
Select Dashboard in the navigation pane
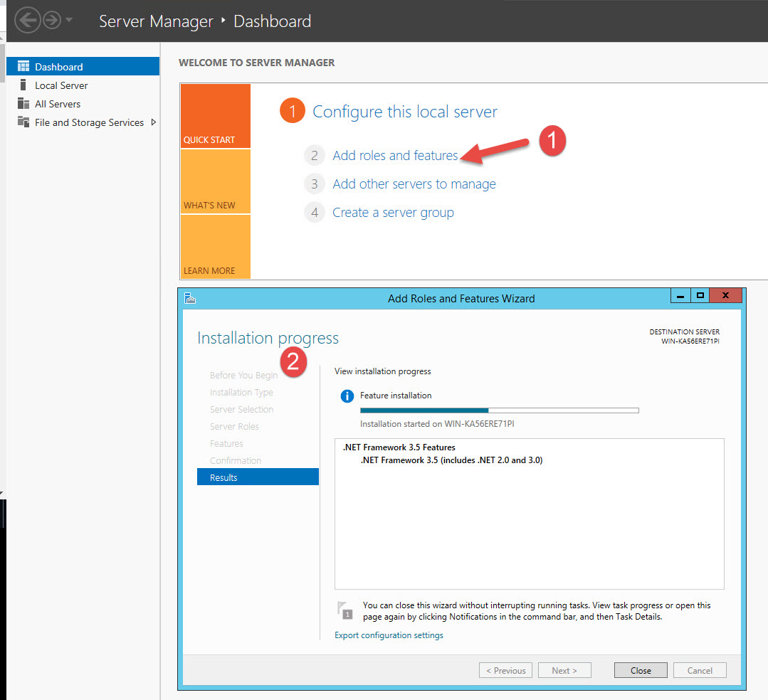pyautogui.click(x=83, y=66)
